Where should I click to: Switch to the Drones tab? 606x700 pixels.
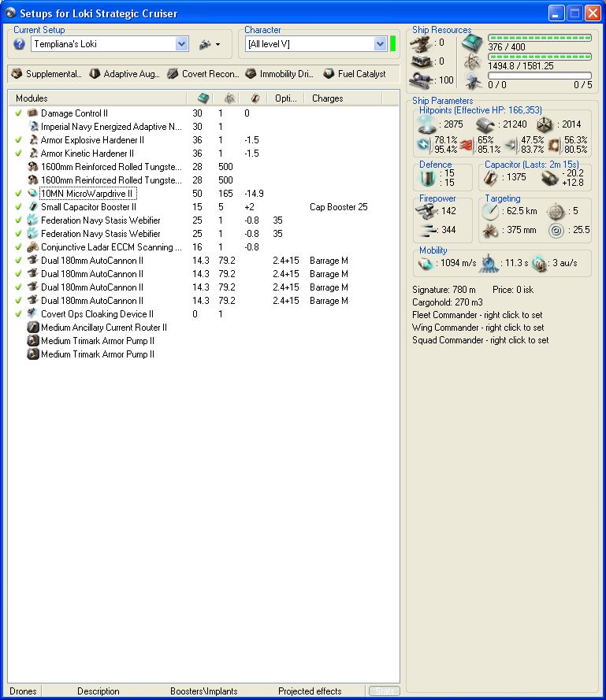[x=23, y=691]
